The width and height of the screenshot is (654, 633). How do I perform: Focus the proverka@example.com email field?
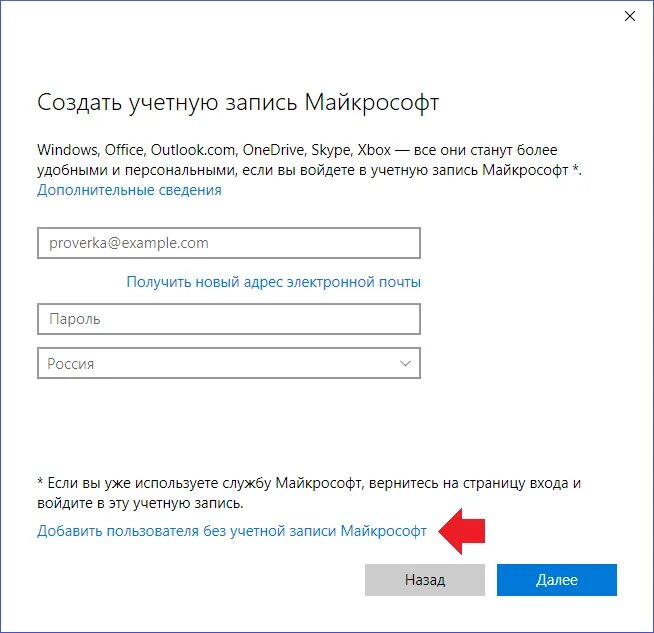[229, 243]
